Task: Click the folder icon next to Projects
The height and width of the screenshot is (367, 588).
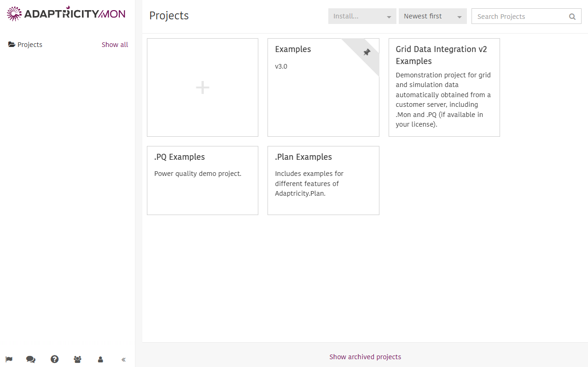Action: 12,45
